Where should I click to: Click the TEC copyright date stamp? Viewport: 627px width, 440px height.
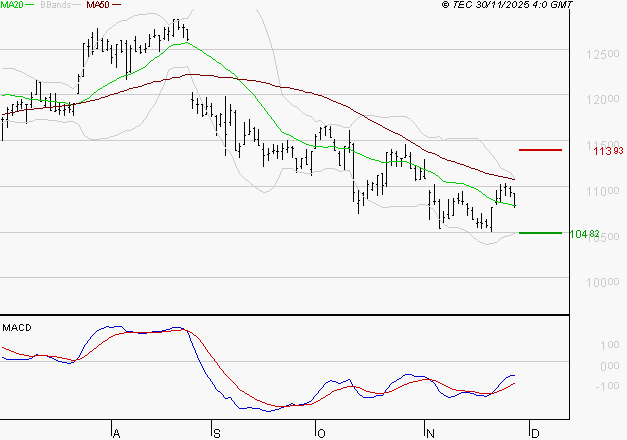coord(507,5)
